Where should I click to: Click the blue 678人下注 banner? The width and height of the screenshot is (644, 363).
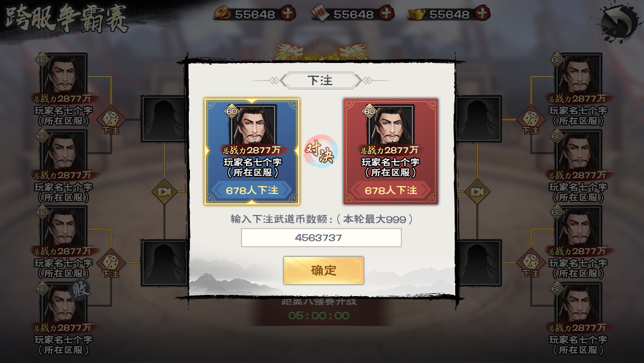[252, 191]
